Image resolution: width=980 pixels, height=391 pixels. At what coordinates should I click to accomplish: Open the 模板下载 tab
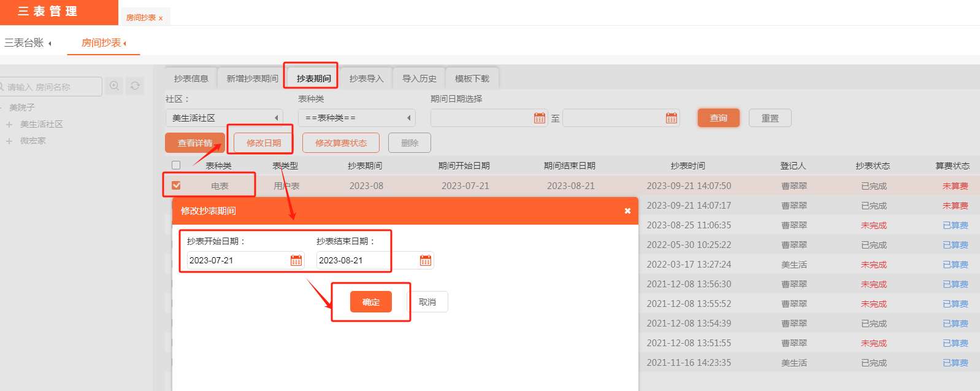tap(472, 79)
